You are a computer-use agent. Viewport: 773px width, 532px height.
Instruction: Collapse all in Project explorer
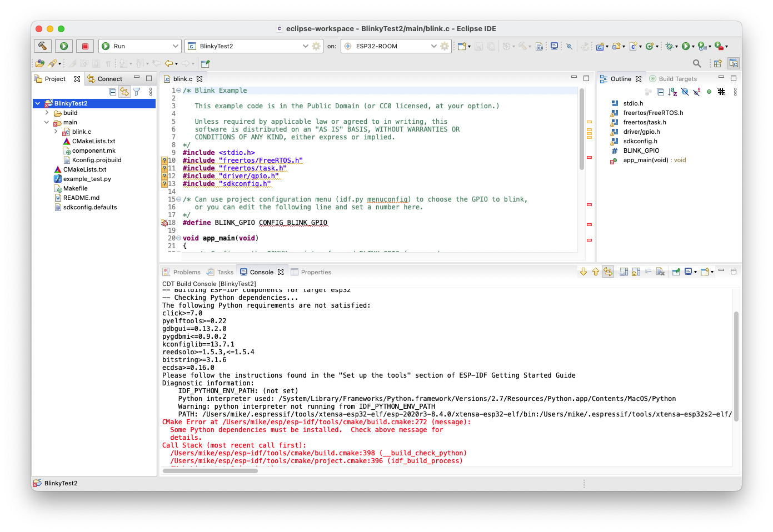113,92
